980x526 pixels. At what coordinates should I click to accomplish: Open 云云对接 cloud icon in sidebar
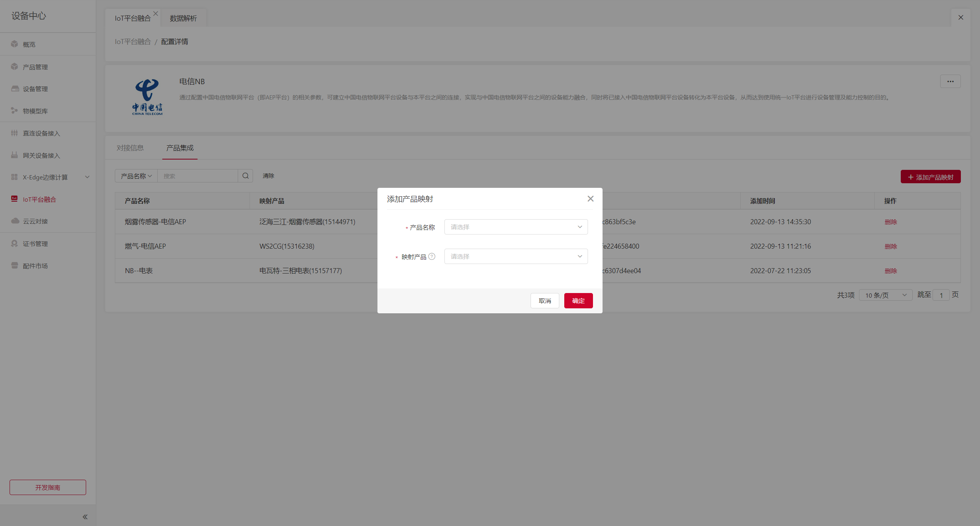click(x=15, y=221)
